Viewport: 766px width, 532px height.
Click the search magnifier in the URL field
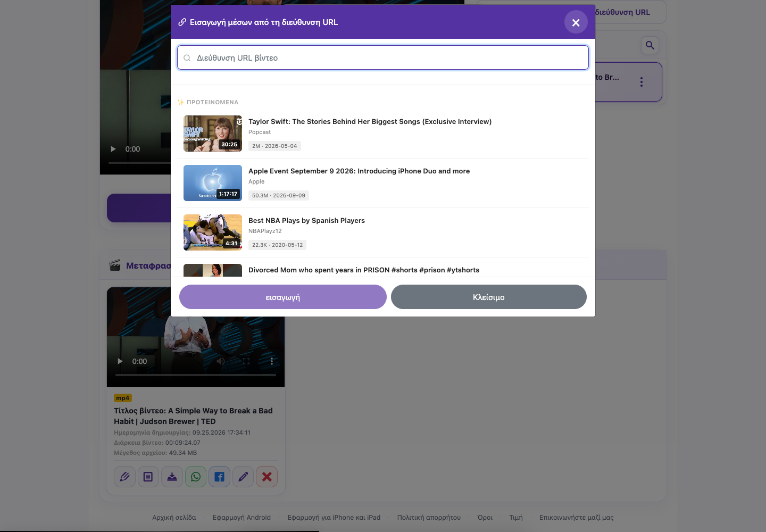pos(187,58)
